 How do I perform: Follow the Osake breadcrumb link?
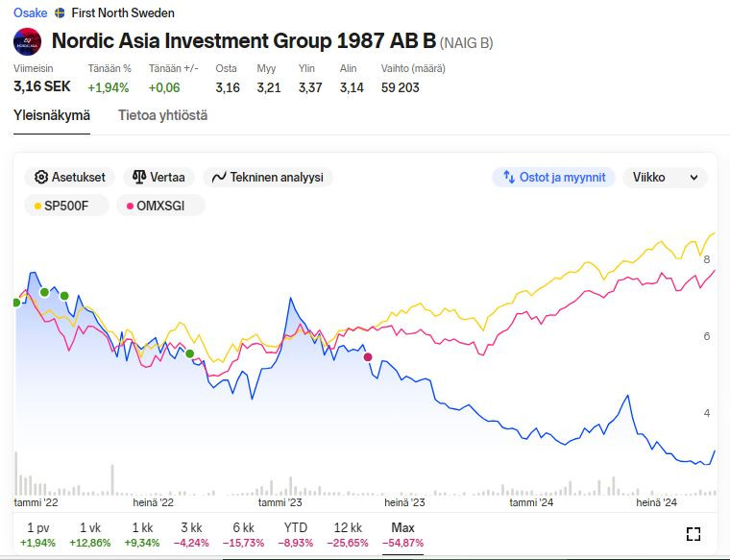tap(31, 13)
